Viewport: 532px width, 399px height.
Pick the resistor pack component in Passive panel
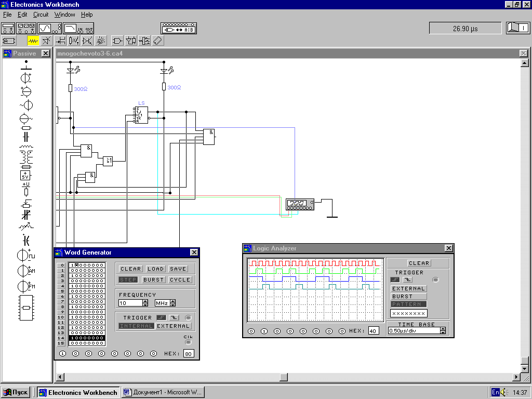tap(26, 308)
